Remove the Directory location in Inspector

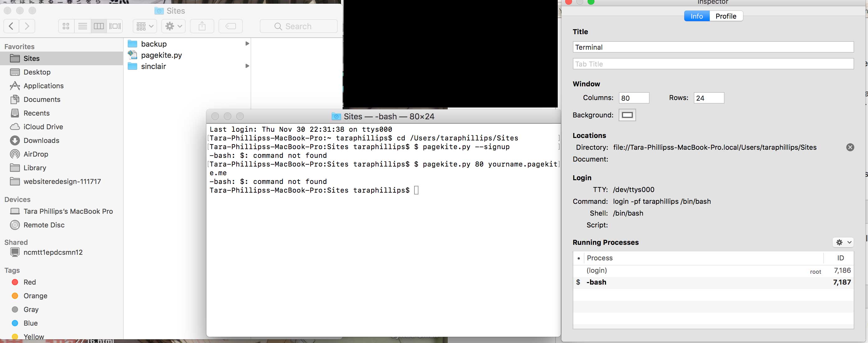[850, 147]
